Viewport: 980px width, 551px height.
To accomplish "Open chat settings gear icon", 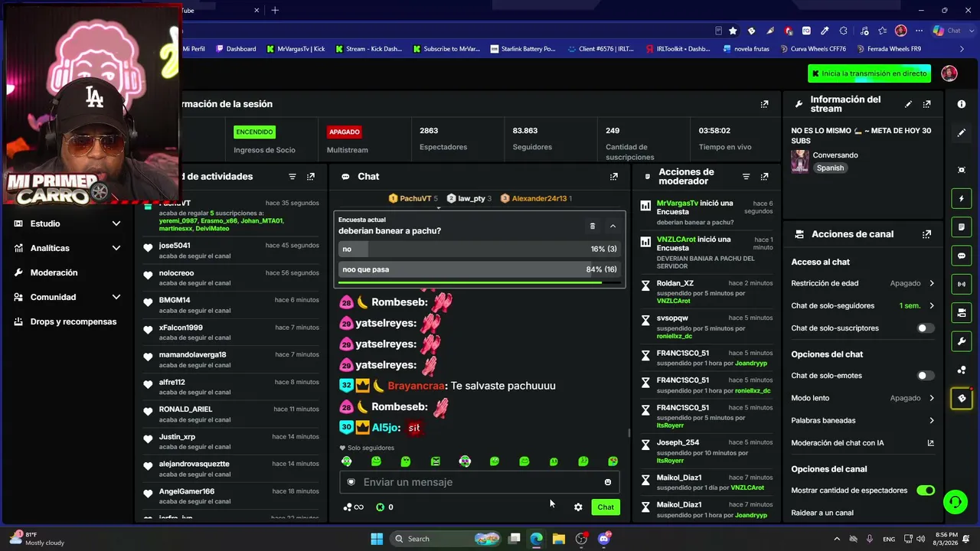I will click(x=578, y=507).
